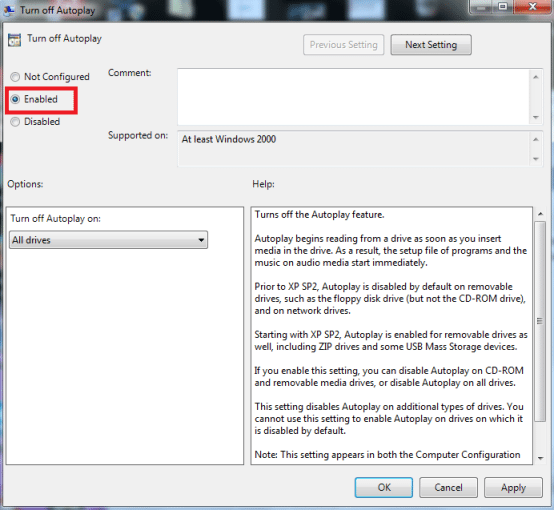
Task: Click the title bar application icon
Action: 9,10
